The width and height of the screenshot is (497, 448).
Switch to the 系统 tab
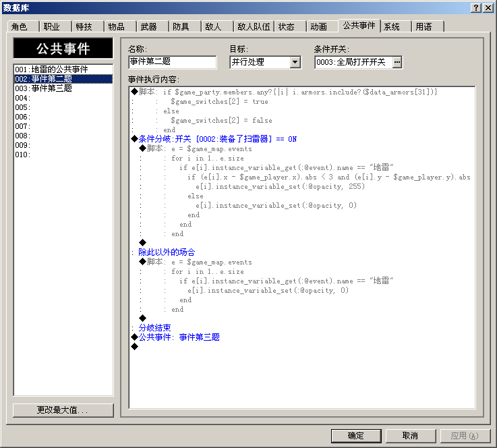pos(395,26)
